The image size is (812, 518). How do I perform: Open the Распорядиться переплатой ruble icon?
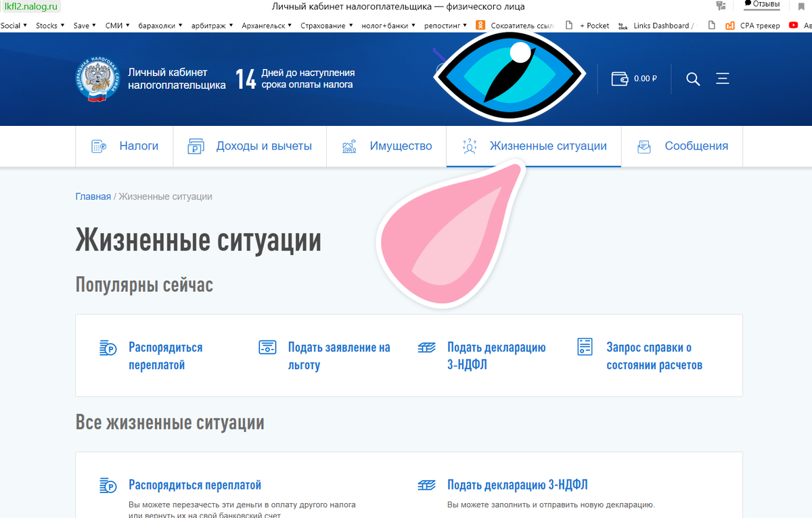(x=108, y=347)
